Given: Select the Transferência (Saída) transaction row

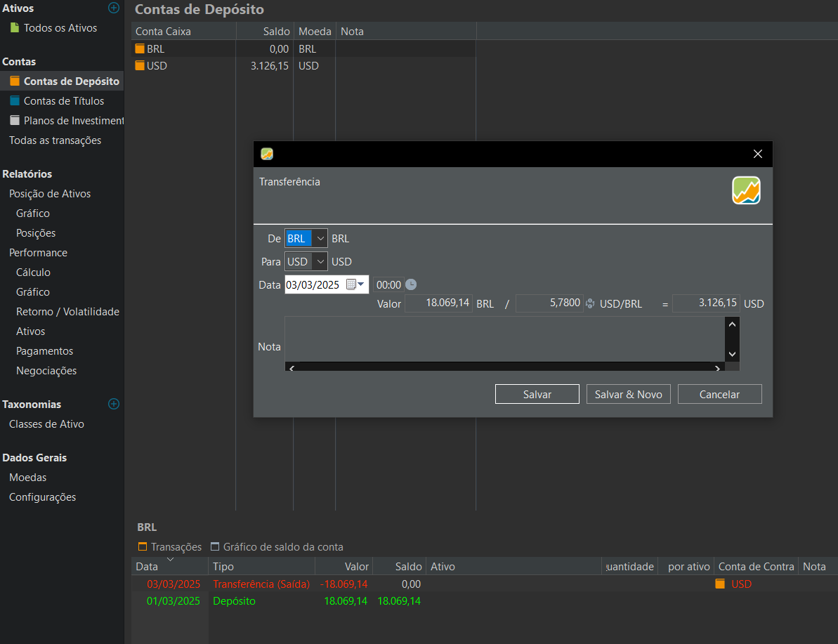Looking at the screenshot, I should (x=485, y=584).
